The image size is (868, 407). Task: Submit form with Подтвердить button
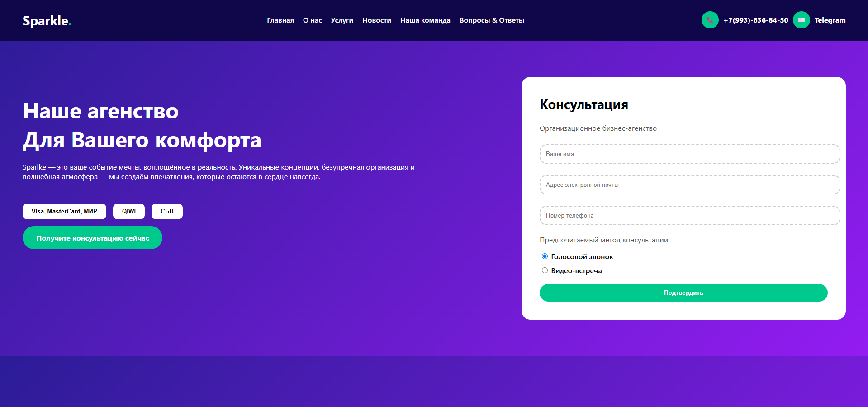[x=683, y=293]
